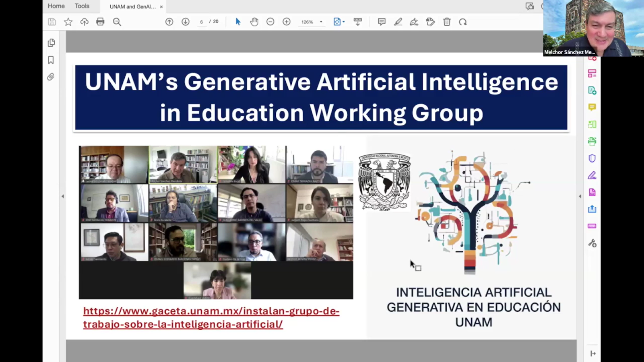Open the green print production tool icon
This screenshot has width=644, height=362.
pos(592,141)
